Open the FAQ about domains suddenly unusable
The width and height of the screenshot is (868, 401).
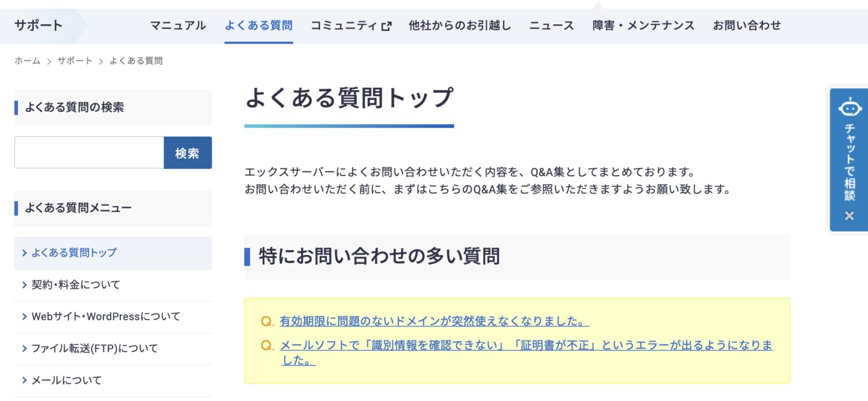coord(433,321)
